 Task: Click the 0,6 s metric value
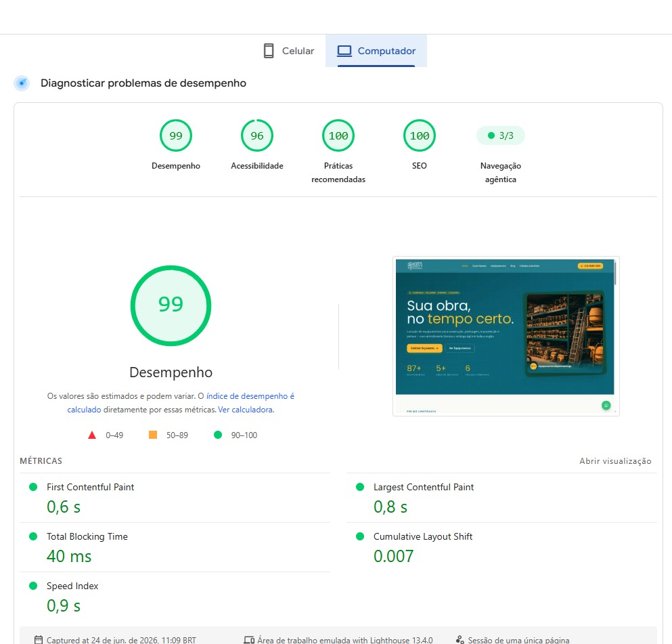coord(64,507)
